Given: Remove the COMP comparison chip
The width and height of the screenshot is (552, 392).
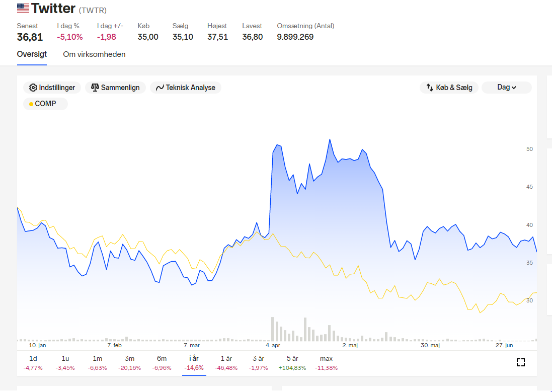Looking at the screenshot, I should click(x=45, y=104).
